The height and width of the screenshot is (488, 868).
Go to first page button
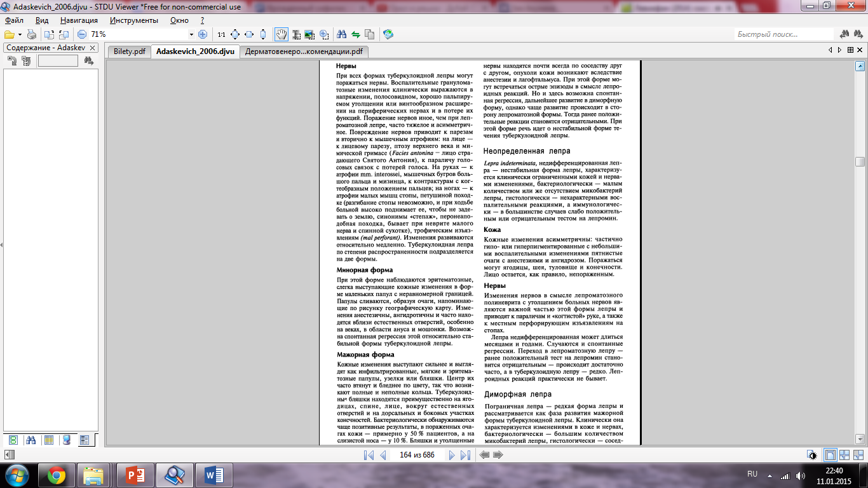pos(369,455)
